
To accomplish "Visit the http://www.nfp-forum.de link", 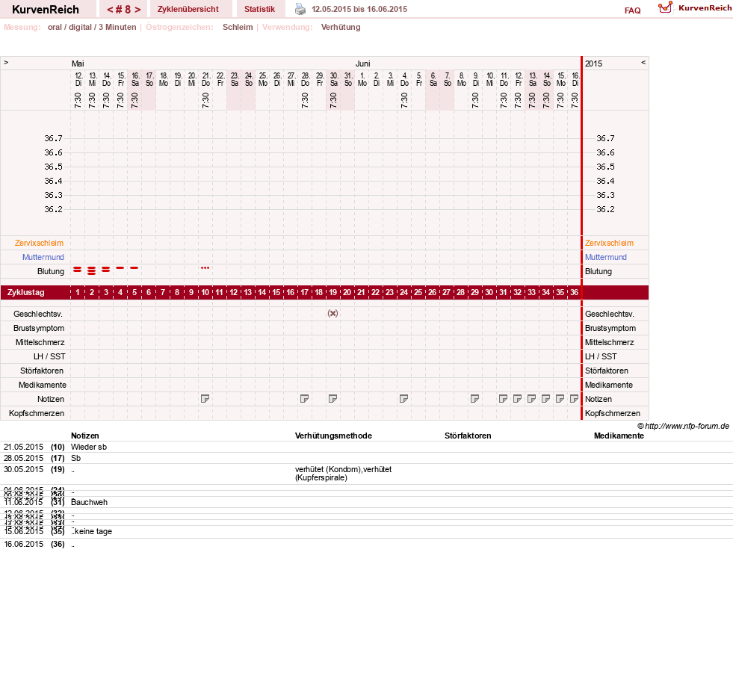I will pos(687,426).
